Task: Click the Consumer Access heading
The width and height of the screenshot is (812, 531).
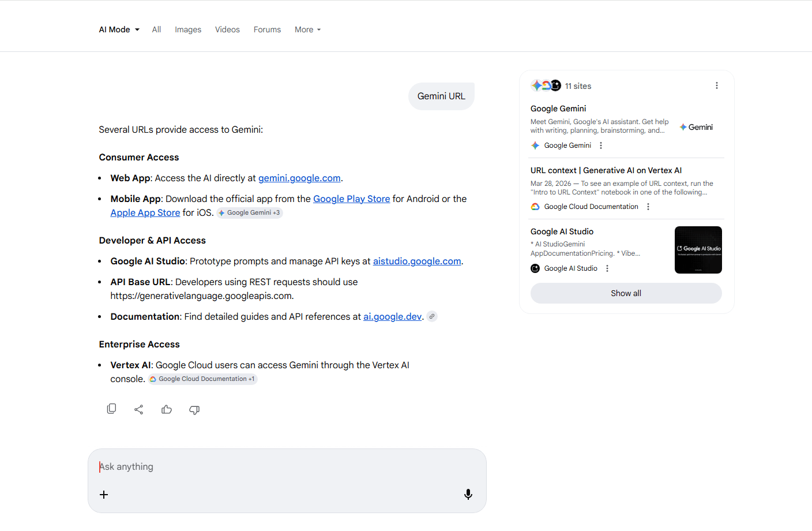Action: [139, 157]
